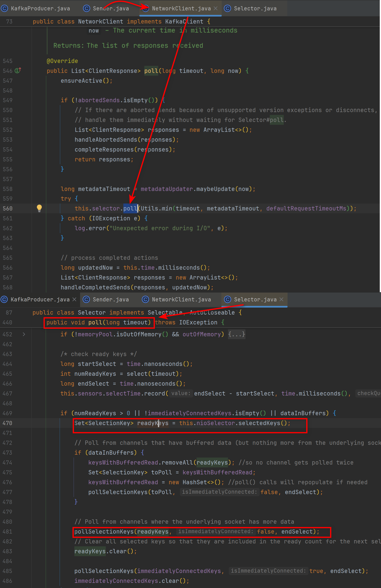Click the highlighted poll in this.selector.poll call
Viewport: 381px width, 588px height.
[x=130, y=209]
